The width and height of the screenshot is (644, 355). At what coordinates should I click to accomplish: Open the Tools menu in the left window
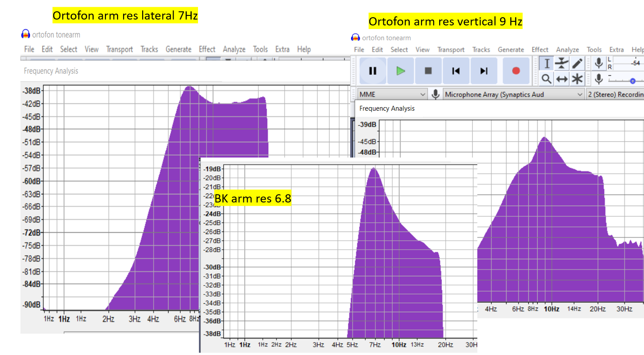coord(260,49)
